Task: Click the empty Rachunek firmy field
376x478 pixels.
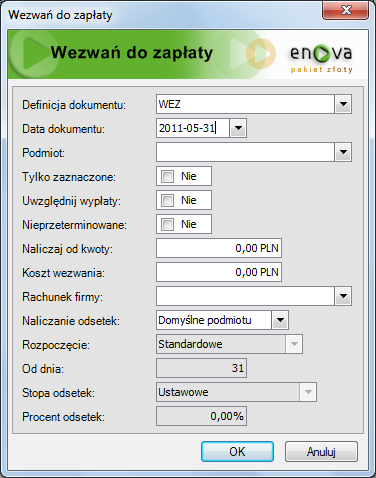Action: 245,296
